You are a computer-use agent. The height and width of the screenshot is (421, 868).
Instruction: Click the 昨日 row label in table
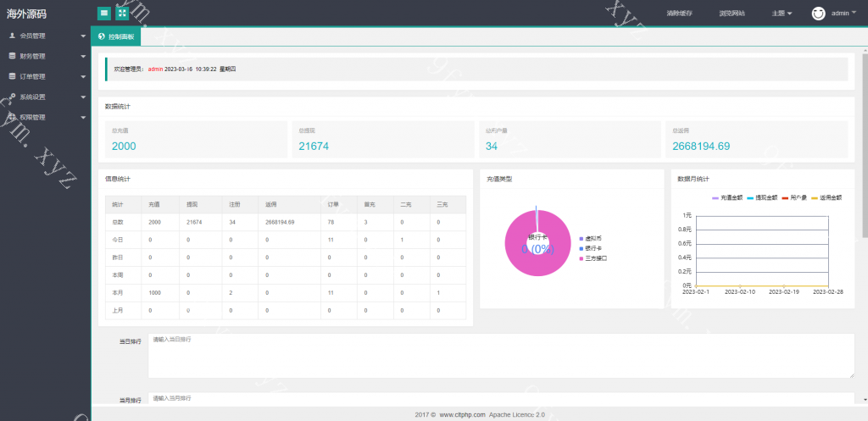(x=117, y=258)
